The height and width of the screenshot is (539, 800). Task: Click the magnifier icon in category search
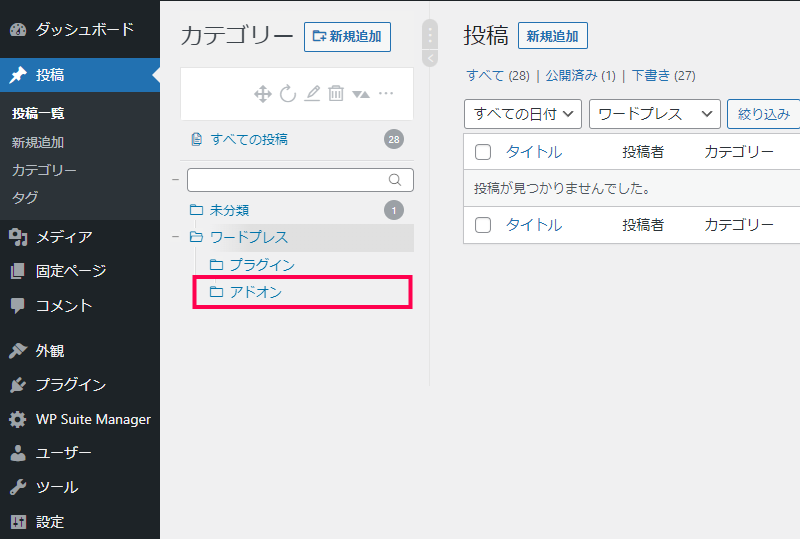coord(395,180)
